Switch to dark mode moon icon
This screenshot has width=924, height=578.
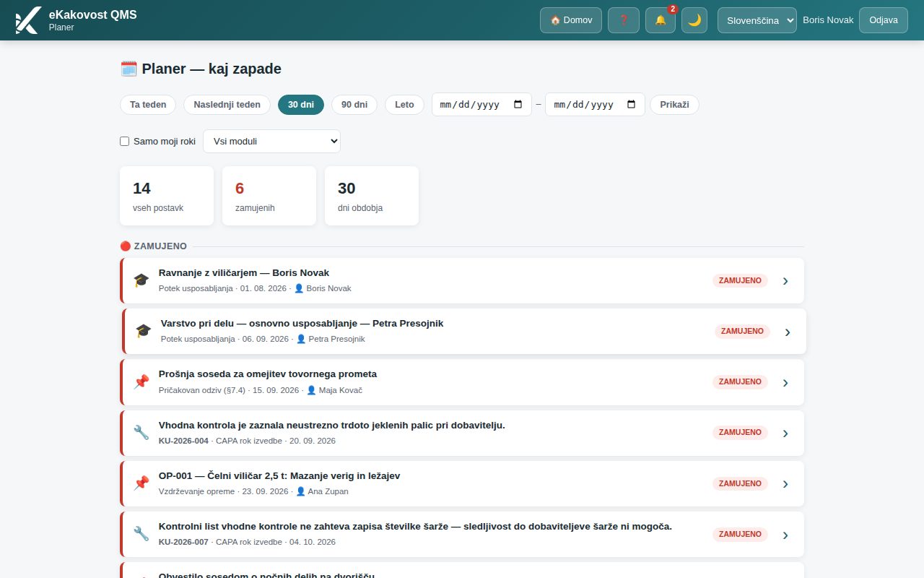tap(694, 20)
